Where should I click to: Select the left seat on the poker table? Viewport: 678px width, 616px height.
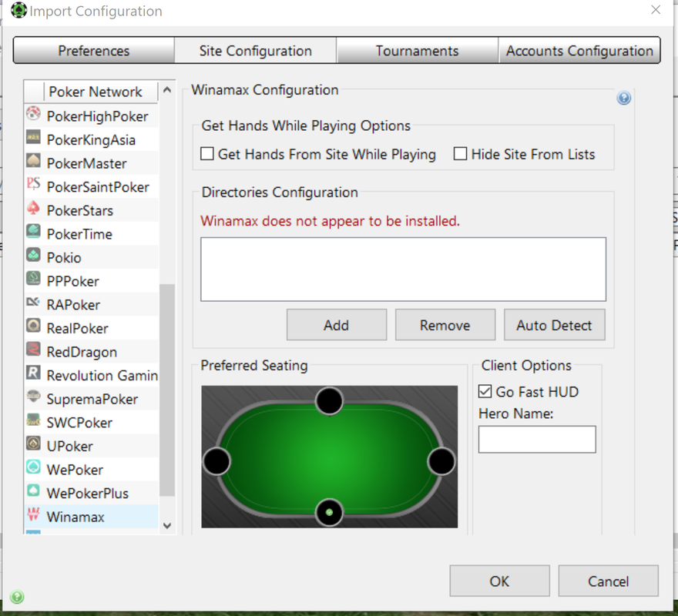tap(216, 461)
